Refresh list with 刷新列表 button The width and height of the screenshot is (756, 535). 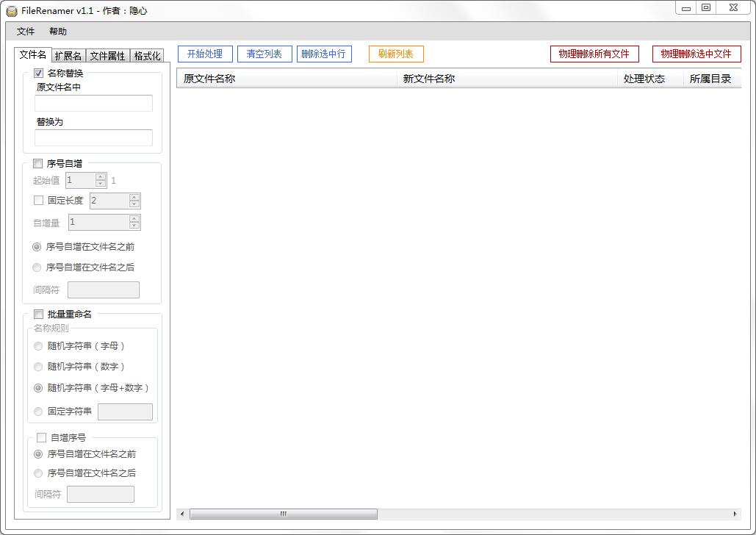[396, 54]
